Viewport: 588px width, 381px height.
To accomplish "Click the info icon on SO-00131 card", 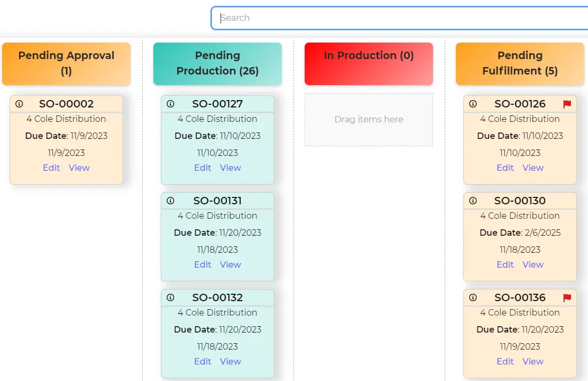I will (170, 201).
